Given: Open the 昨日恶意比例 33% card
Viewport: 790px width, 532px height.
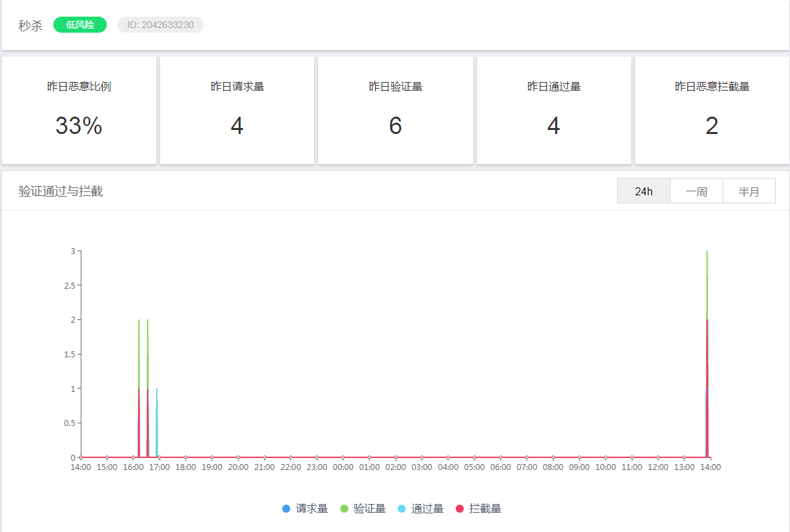Looking at the screenshot, I should point(79,110).
